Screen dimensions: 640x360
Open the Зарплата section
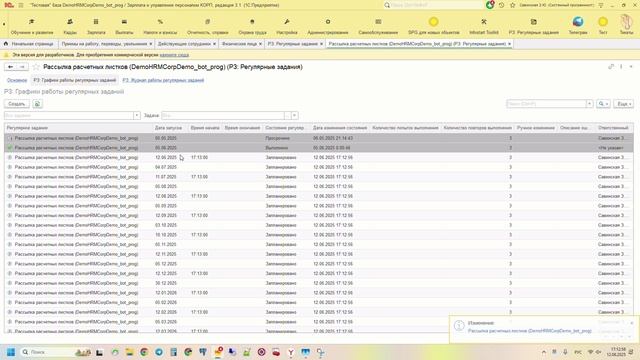96,26
